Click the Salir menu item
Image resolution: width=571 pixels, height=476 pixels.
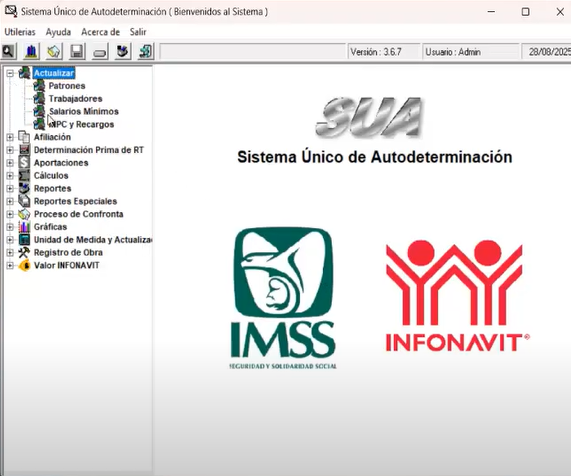click(138, 32)
